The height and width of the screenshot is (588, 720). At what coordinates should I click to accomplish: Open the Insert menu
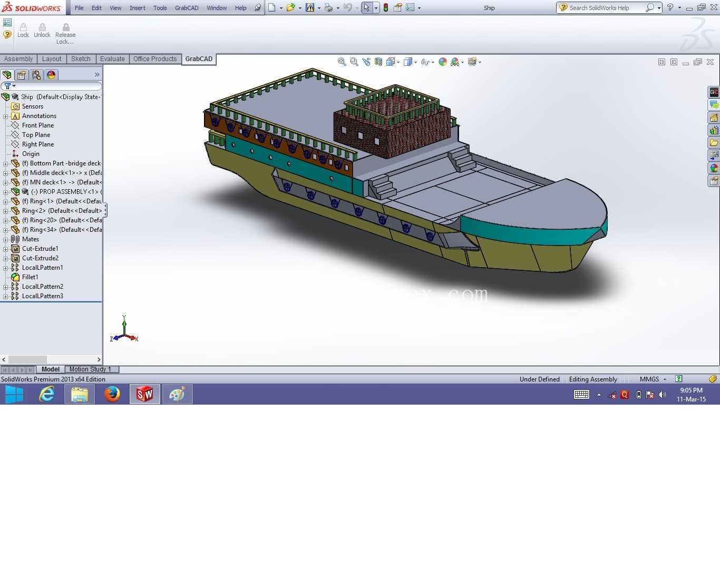138,8
